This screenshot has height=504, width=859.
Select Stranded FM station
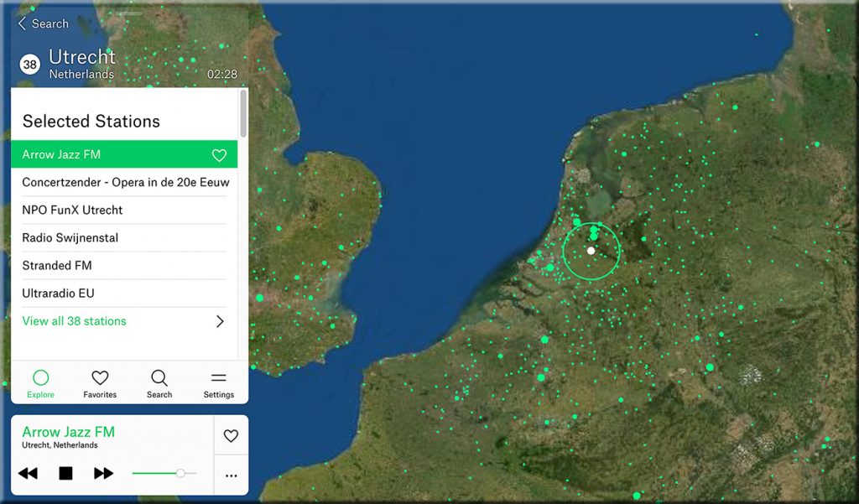(57, 266)
